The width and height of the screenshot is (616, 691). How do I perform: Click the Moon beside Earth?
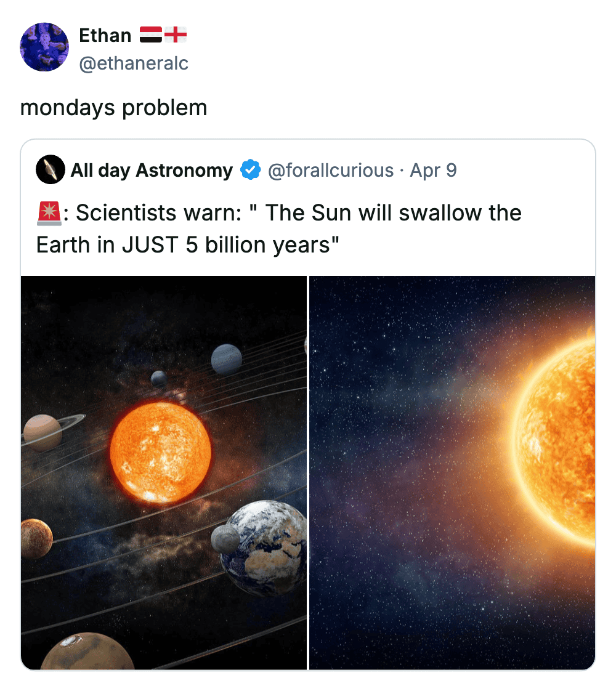[224, 539]
